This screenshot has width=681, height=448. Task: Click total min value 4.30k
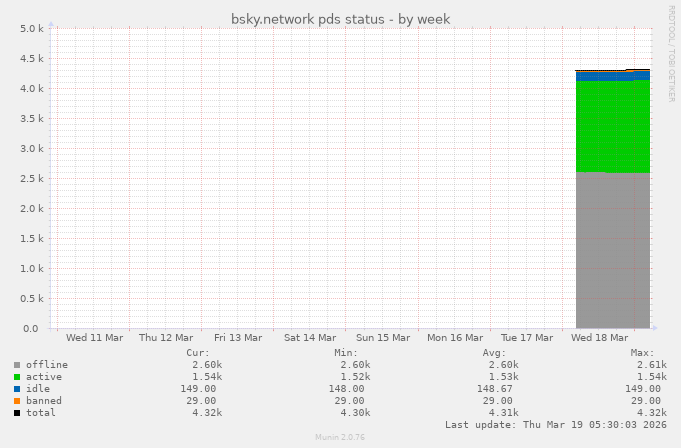(355, 412)
